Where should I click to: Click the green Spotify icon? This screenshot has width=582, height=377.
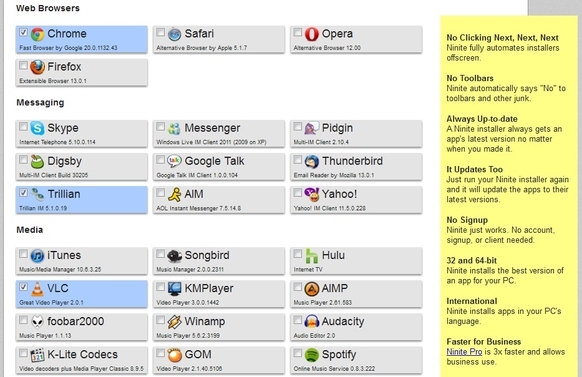pos(311,355)
